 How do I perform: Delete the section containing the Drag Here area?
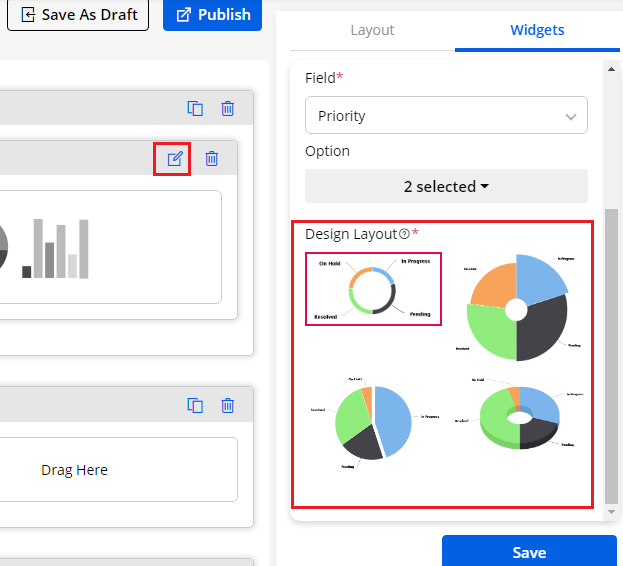tap(228, 405)
